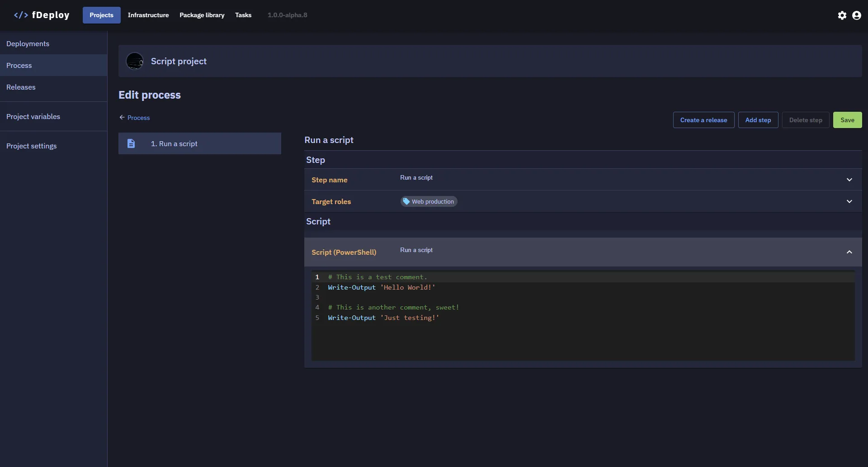The image size is (868, 467).
Task: Select Deployments in the sidebar
Action: [53, 43]
